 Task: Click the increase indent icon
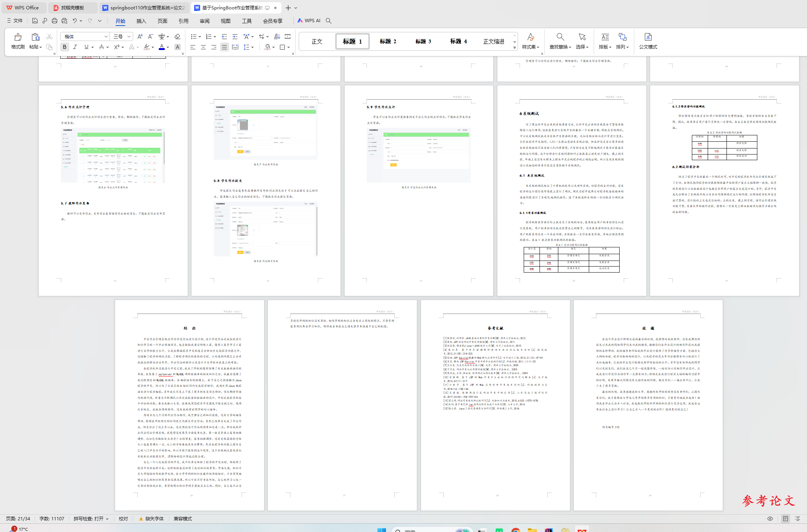point(235,36)
